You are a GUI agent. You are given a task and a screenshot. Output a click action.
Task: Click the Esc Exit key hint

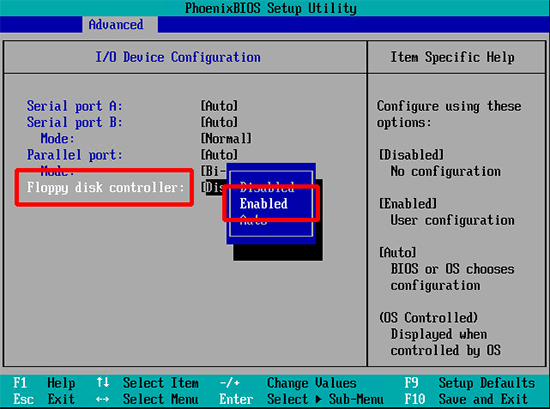pyautogui.click(x=44, y=399)
